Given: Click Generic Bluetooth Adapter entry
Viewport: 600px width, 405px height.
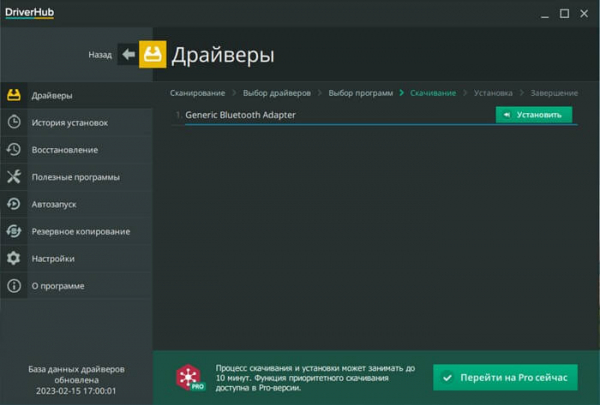Looking at the screenshot, I should [x=240, y=115].
